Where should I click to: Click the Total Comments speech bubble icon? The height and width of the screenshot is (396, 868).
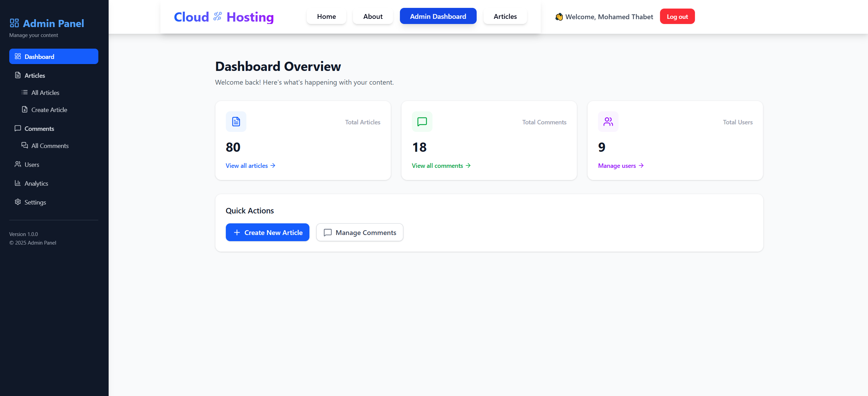[422, 122]
